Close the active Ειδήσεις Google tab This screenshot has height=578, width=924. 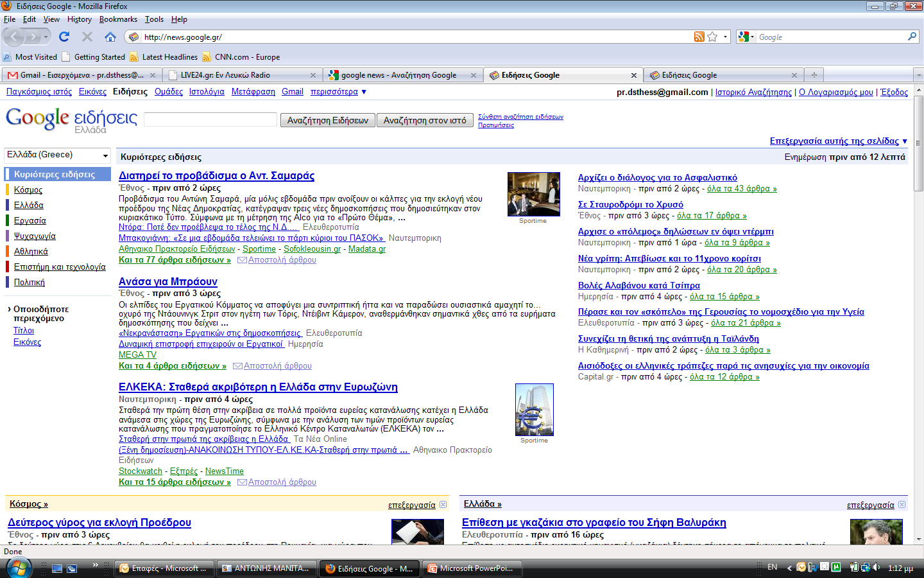(634, 75)
